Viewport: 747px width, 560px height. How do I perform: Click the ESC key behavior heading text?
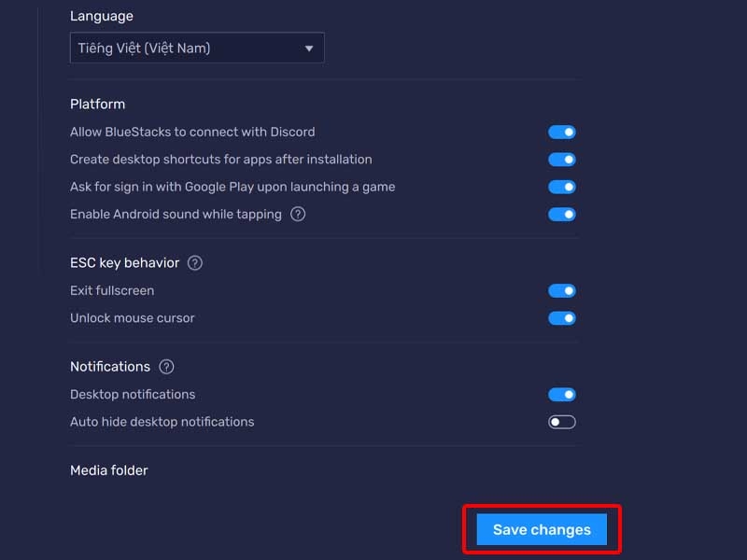(124, 263)
